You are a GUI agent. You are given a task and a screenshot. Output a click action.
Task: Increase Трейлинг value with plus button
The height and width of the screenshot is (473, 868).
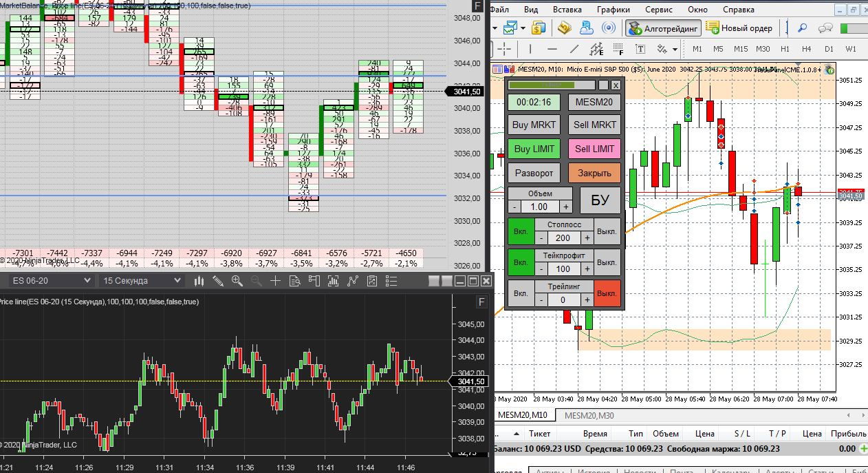coord(587,299)
